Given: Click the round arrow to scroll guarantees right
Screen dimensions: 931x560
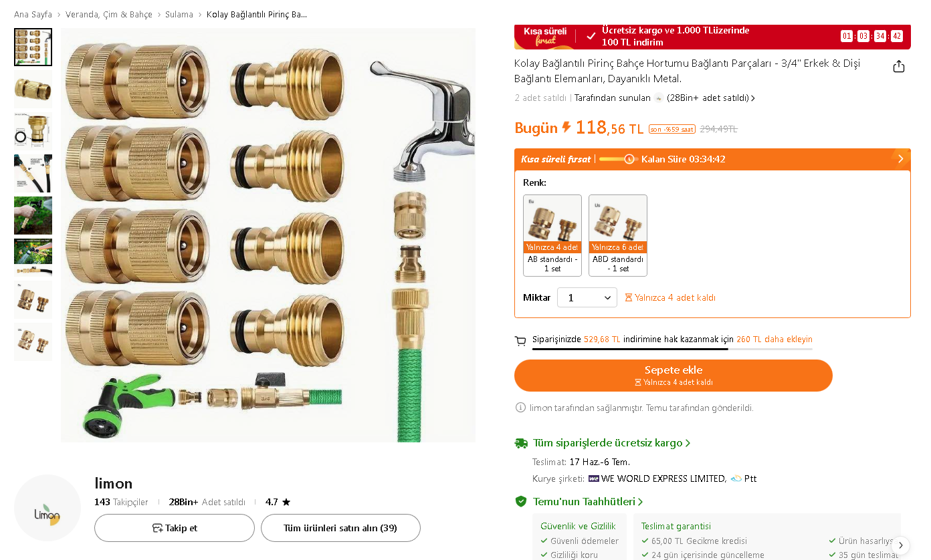Looking at the screenshot, I should 901,545.
